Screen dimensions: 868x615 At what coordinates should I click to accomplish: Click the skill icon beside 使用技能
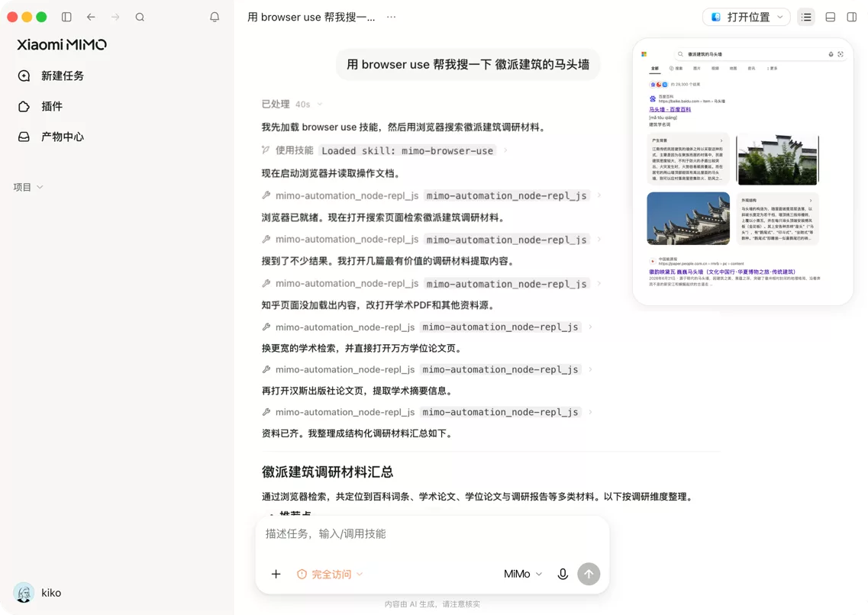[x=266, y=150]
